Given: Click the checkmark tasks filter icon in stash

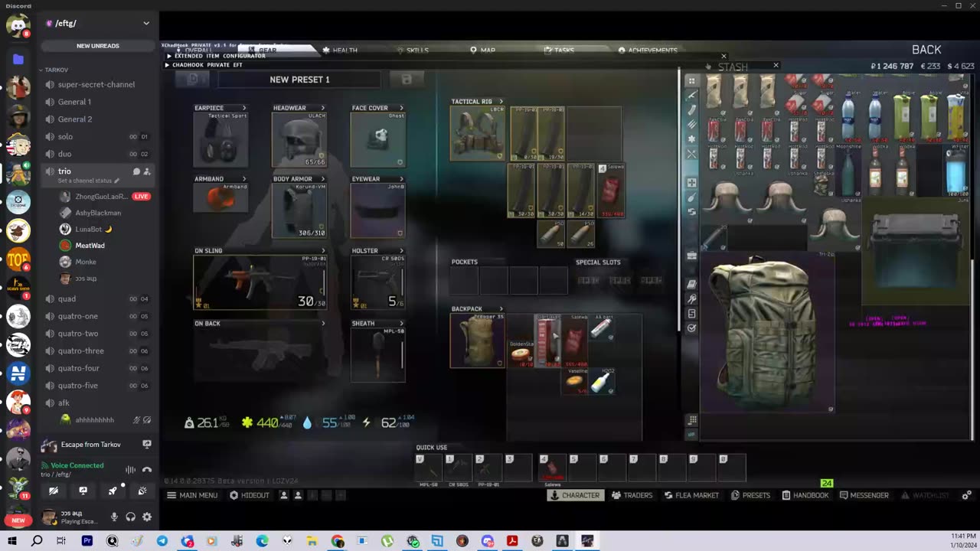Looking at the screenshot, I should coord(692,328).
